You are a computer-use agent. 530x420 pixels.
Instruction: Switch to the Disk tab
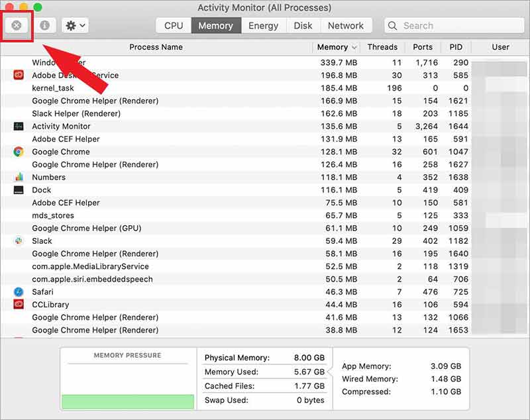tap(303, 25)
